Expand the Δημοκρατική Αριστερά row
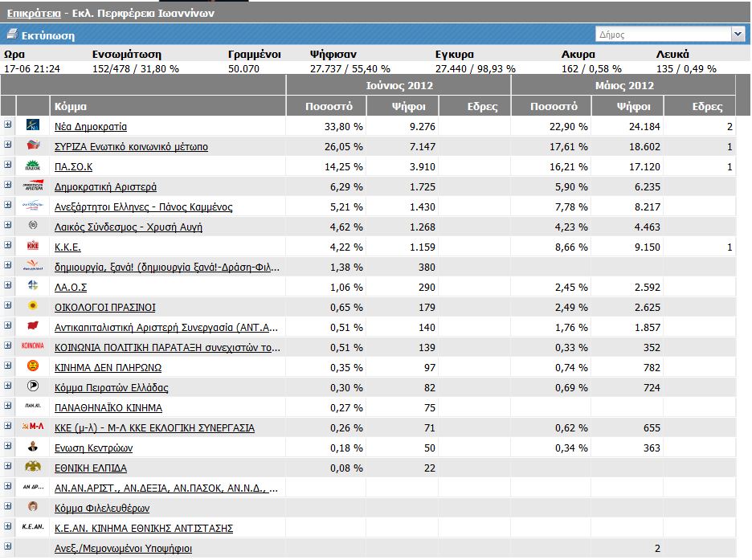Viewport: 752px width, 560px height. [x=8, y=185]
